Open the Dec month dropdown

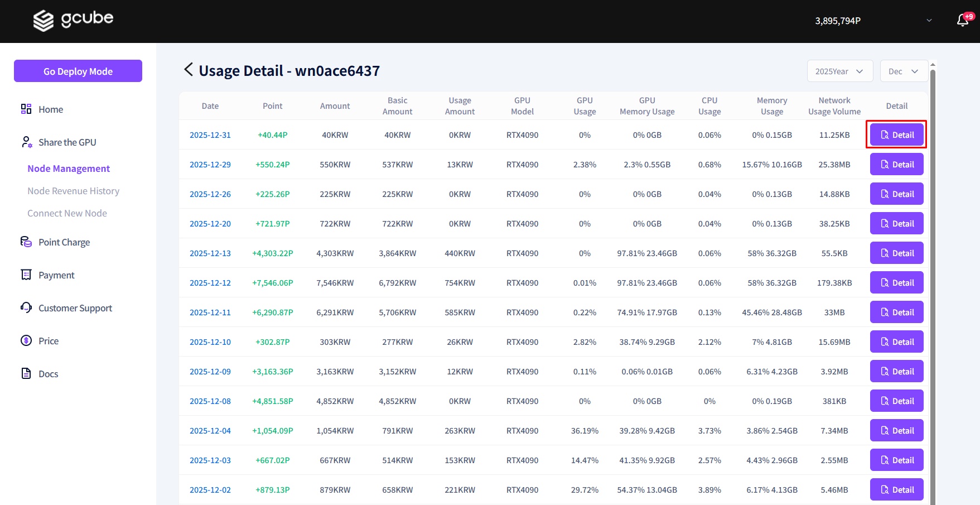point(904,71)
